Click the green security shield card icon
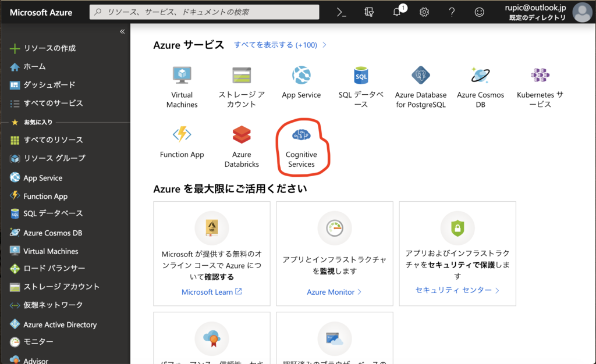 point(457,228)
